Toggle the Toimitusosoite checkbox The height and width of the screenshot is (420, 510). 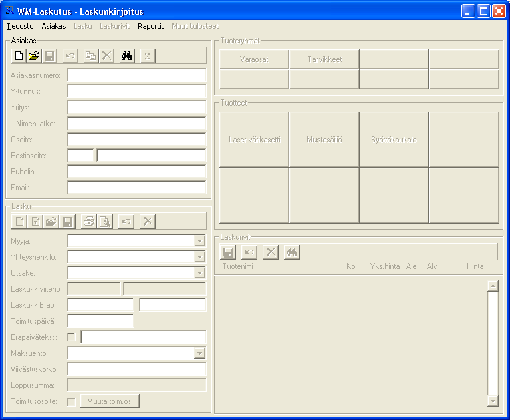[x=71, y=402]
